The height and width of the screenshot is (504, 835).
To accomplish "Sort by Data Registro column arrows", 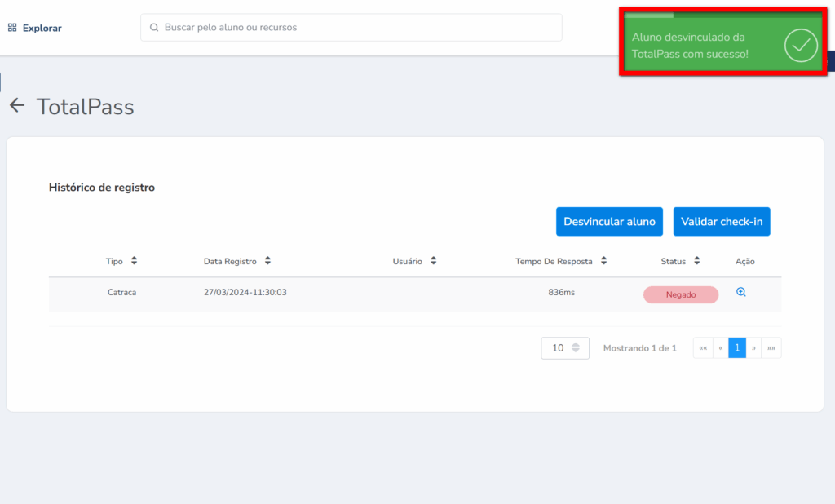I will (267, 261).
